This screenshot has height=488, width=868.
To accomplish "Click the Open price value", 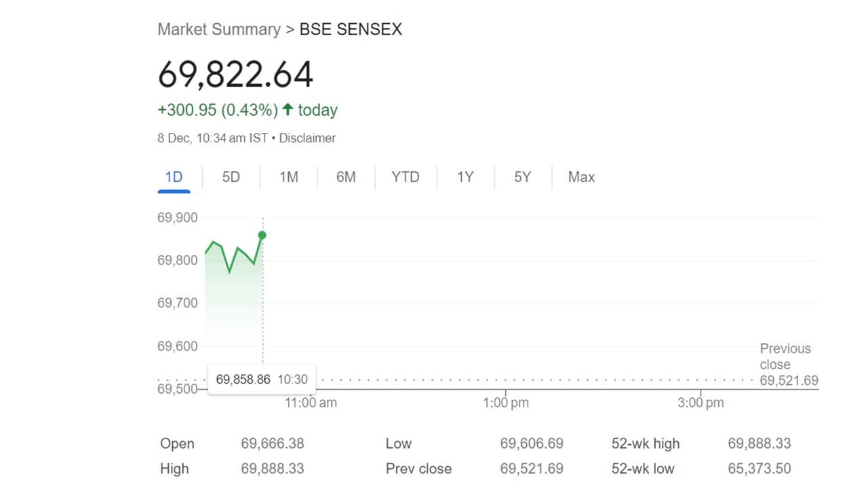I will [273, 444].
